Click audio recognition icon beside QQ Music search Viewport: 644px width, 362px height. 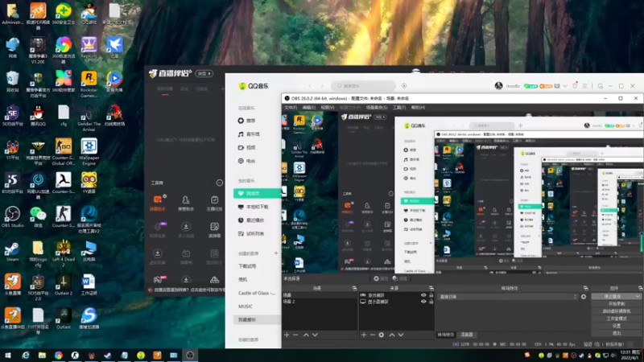point(404,86)
